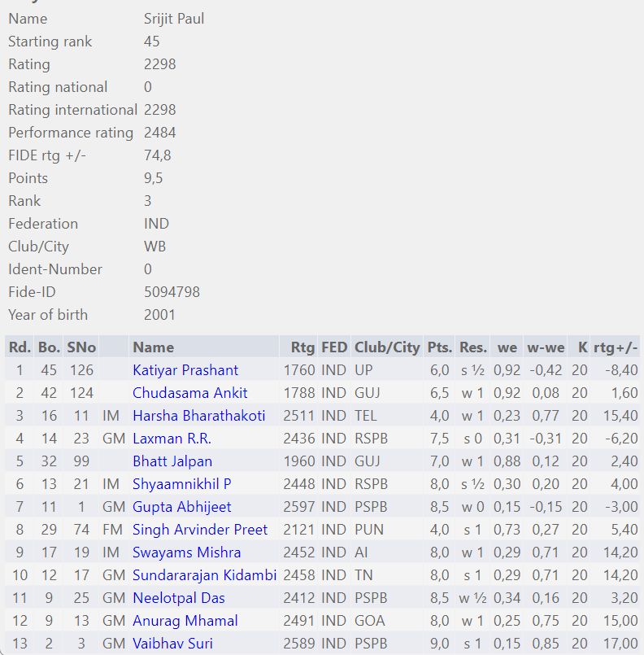Select the Laxman R.R. link
This screenshot has height=655, width=644.
point(172,439)
